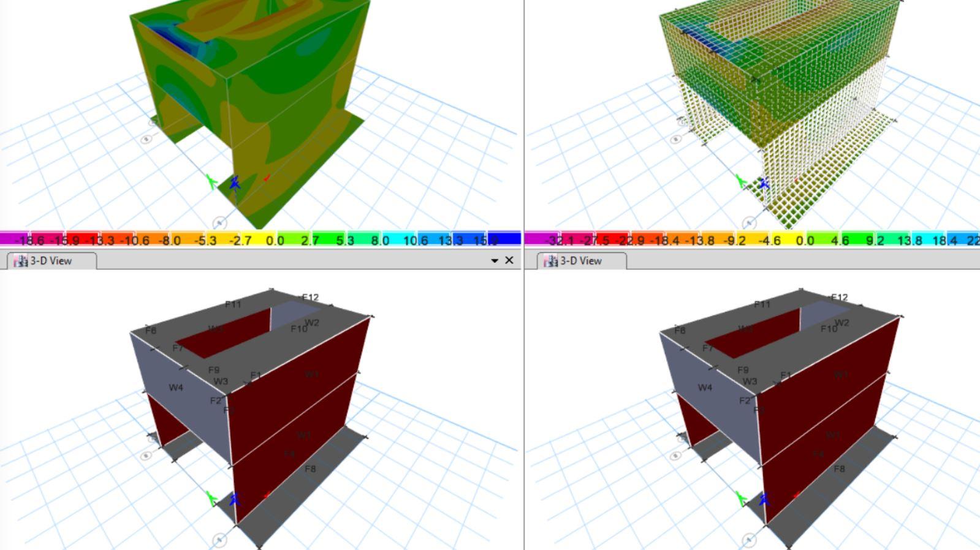Click the -2.7 value on left legend
The width and height of the screenshot is (980, 550).
(240, 240)
